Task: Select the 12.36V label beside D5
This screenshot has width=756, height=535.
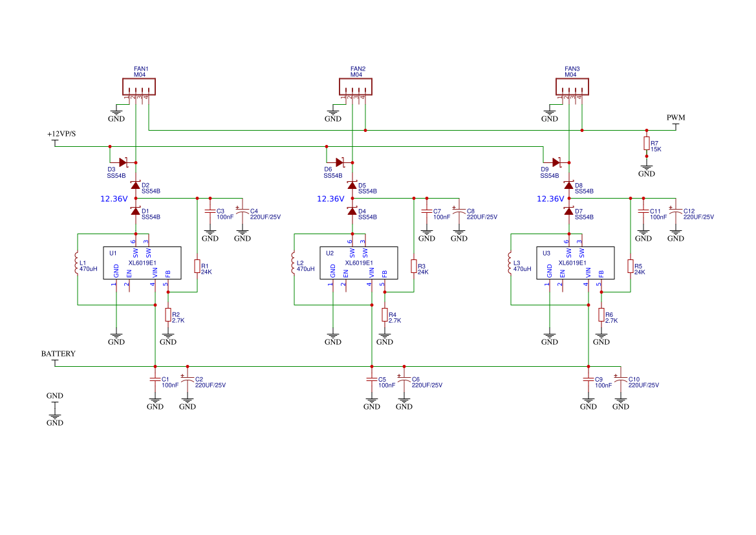Action: point(330,199)
